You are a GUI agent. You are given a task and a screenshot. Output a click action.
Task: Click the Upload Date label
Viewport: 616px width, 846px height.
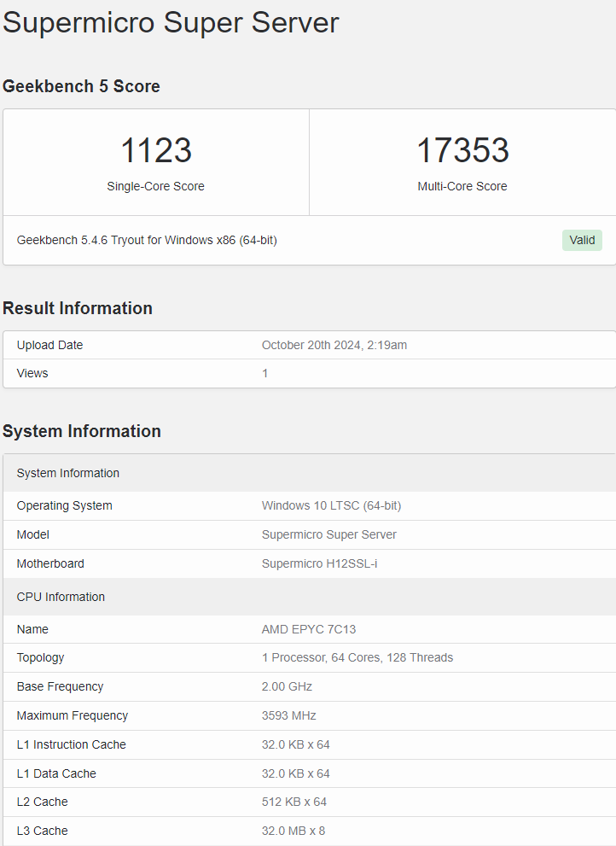pyautogui.click(x=49, y=345)
